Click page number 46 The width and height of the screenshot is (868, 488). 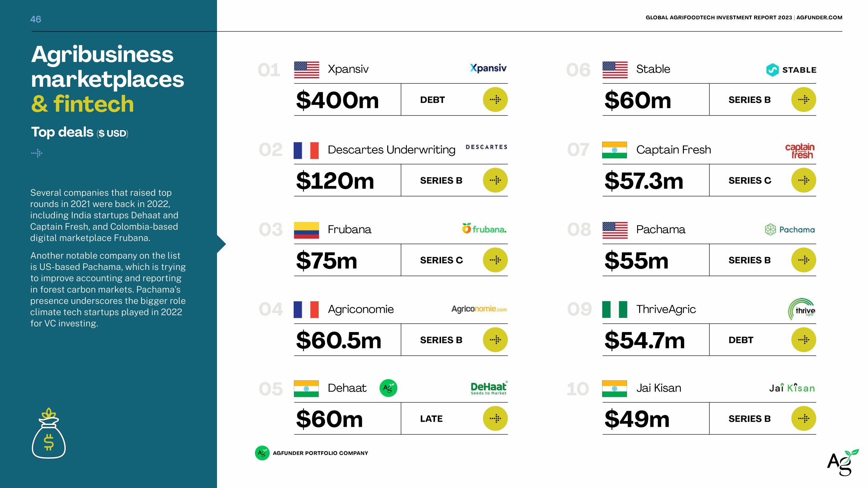click(x=36, y=19)
